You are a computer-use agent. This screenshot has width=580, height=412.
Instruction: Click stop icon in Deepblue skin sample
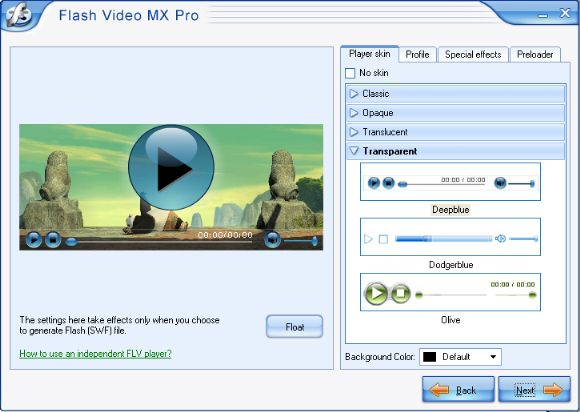pyautogui.click(x=388, y=183)
